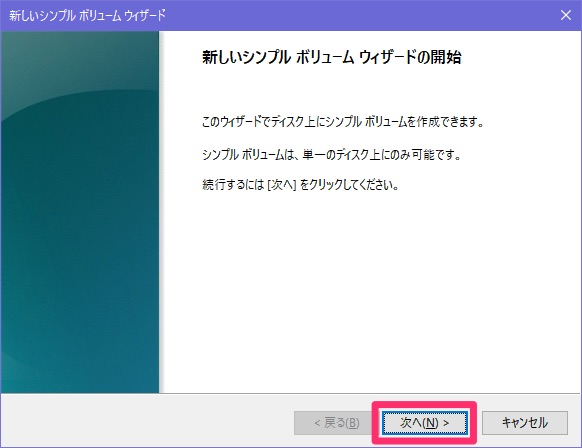
Task: Click the sentence ending in のみ可能です。
Action: tap(331, 154)
